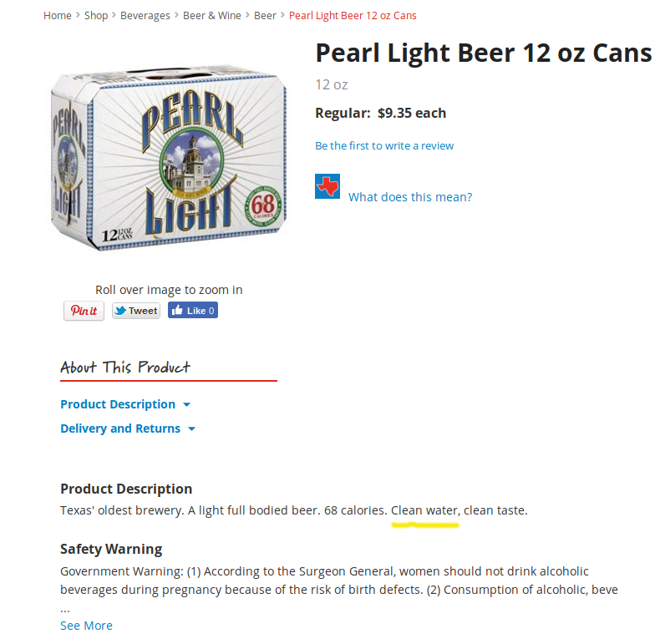Share via the Tweet bird button
The width and height of the screenshot is (665, 644).
(x=135, y=311)
